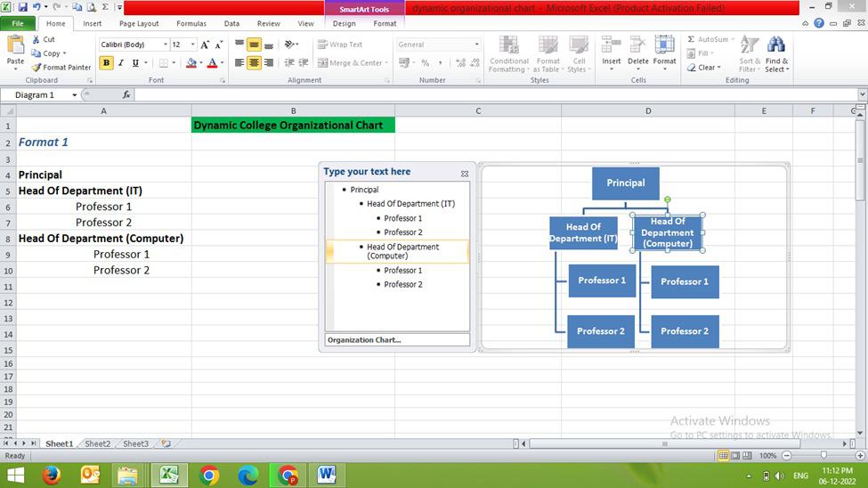
Task: Click the Align Text Right icon
Action: [x=270, y=63]
